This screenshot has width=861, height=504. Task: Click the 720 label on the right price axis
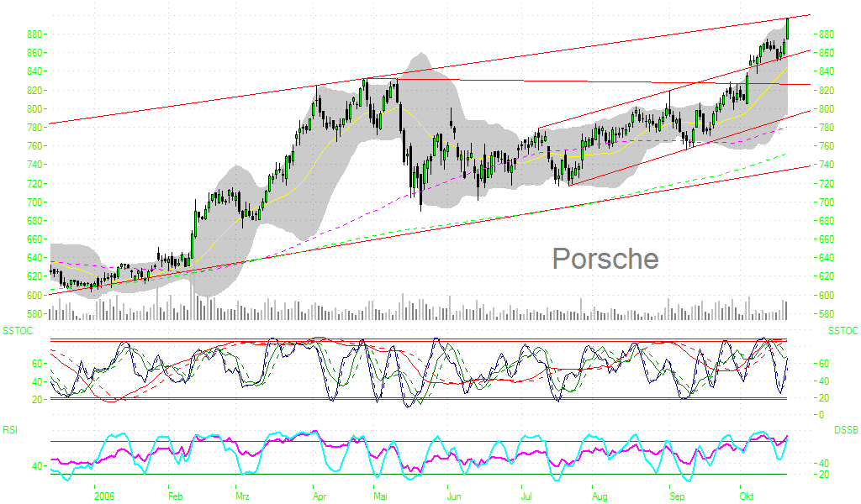pos(827,183)
